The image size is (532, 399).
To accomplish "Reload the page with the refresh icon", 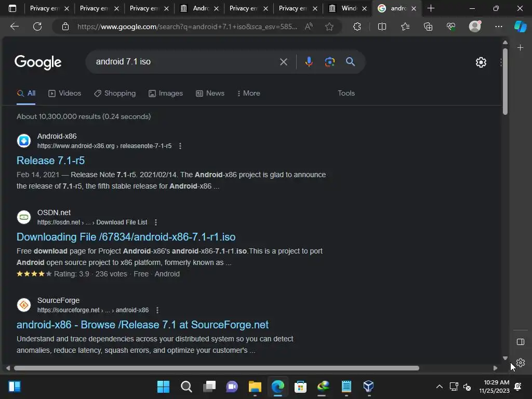I will (x=37, y=26).
